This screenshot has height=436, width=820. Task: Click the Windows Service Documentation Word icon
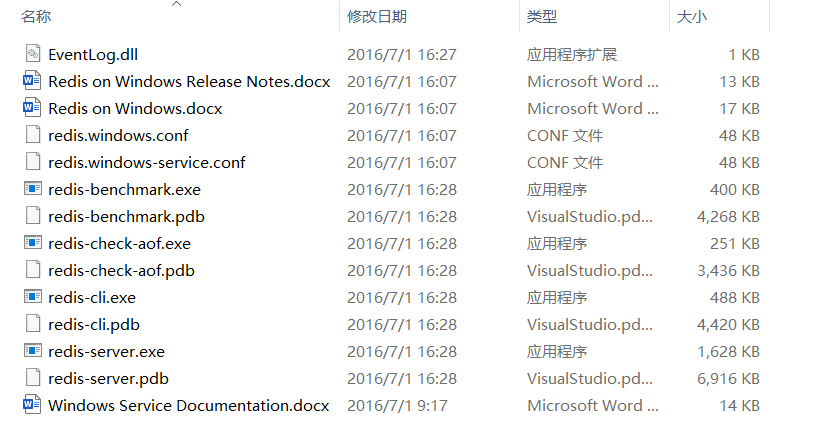pos(33,405)
